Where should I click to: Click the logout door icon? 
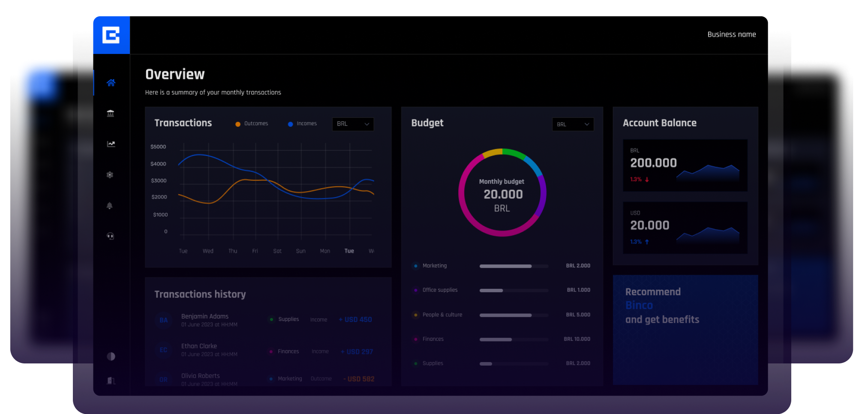pos(111,381)
